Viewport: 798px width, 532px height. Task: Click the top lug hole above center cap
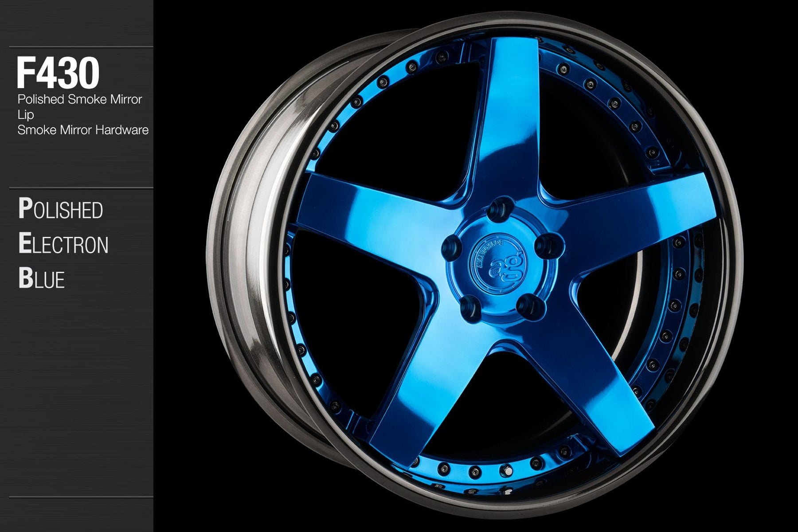[501, 207]
